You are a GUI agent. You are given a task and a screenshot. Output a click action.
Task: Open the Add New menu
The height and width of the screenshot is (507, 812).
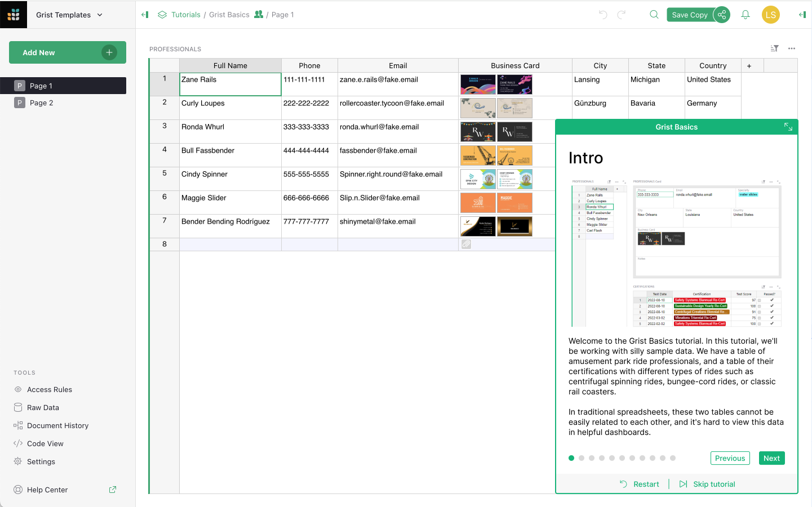67,52
